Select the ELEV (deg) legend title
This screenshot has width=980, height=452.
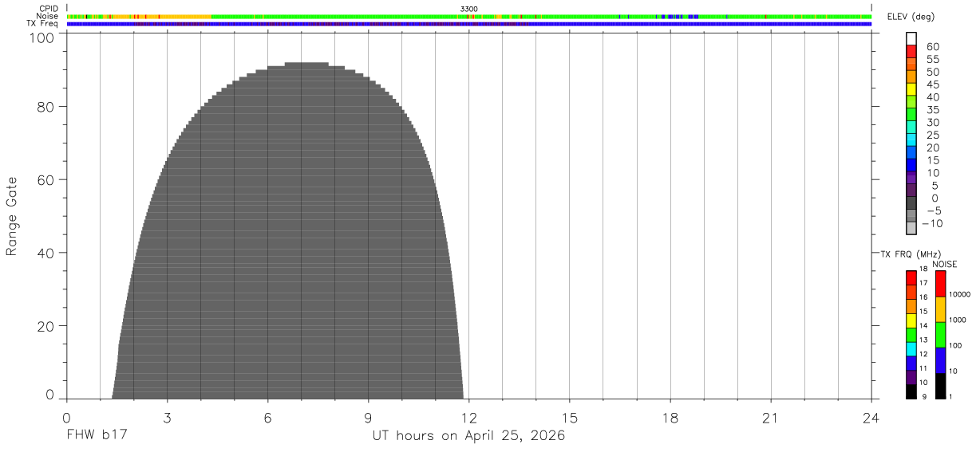coord(911,17)
